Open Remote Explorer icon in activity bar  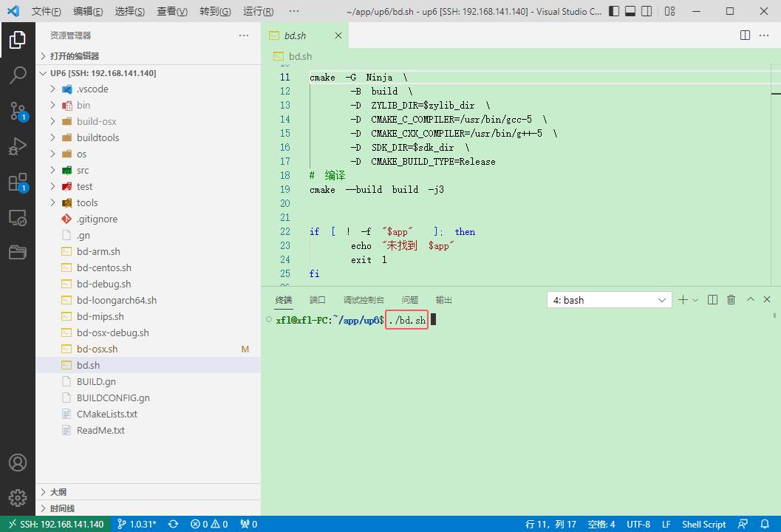point(18,218)
